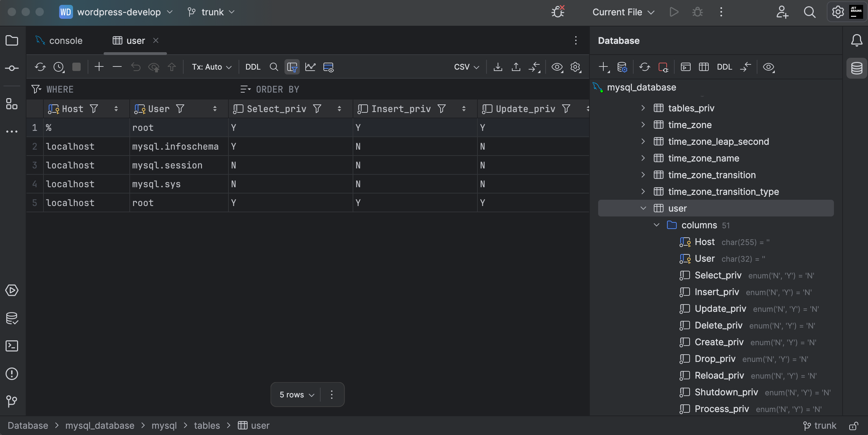
Task: Open notifications bell icon
Action: click(857, 40)
